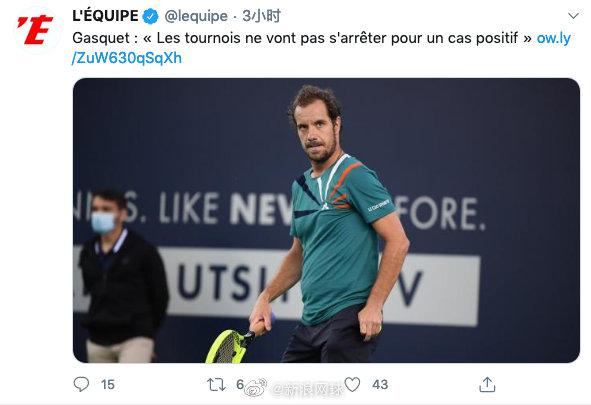Open the ow.ly shortened link
The height and width of the screenshot is (405, 591).
pyautogui.click(x=553, y=38)
